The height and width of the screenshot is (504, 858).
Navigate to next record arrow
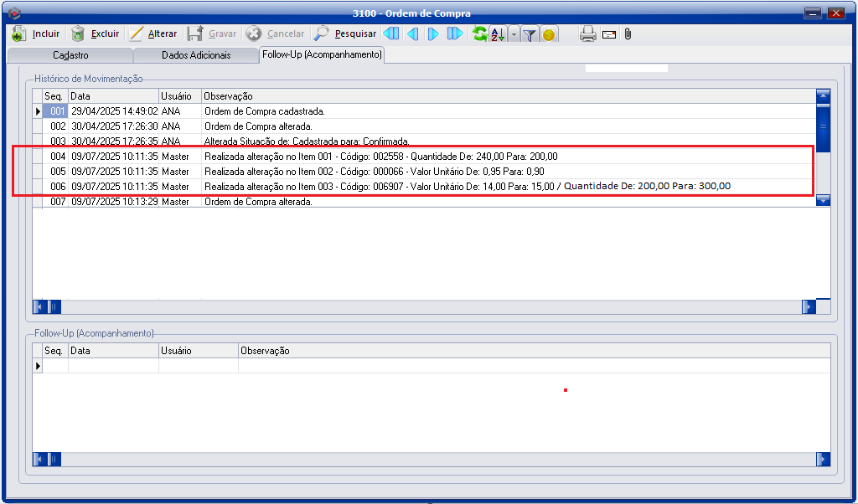point(433,34)
